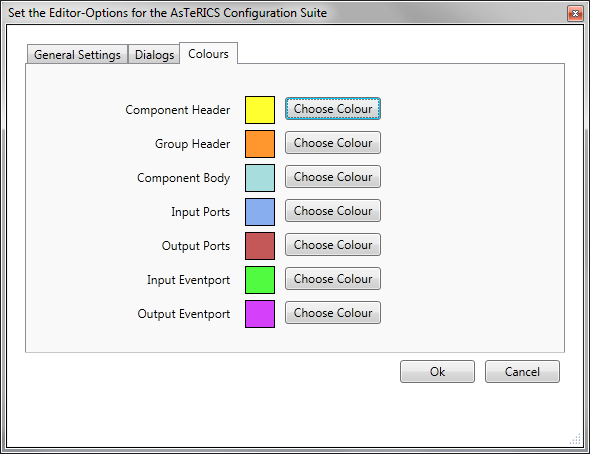The width and height of the screenshot is (590, 454).
Task: Choose colour for Group Header
Action: [333, 143]
